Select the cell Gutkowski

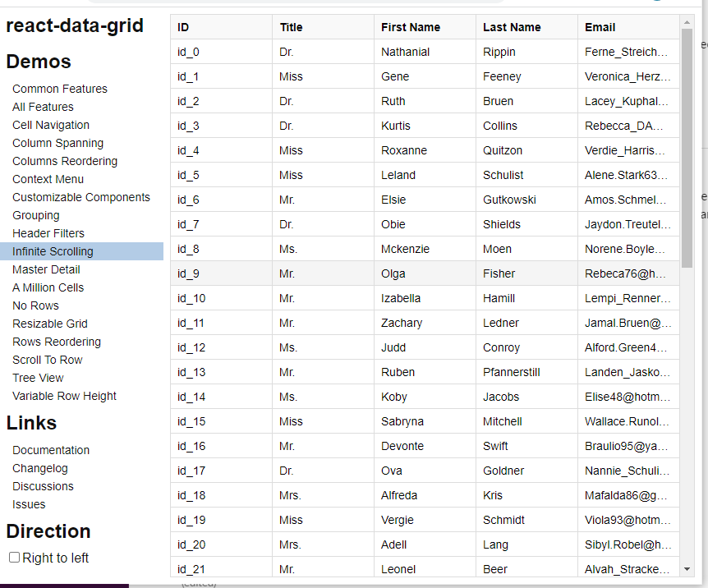(x=527, y=200)
